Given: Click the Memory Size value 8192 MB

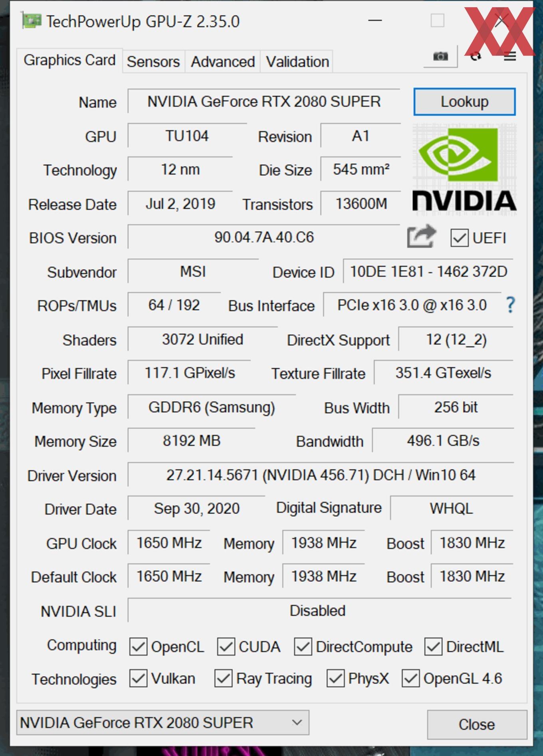Looking at the screenshot, I should (191, 441).
